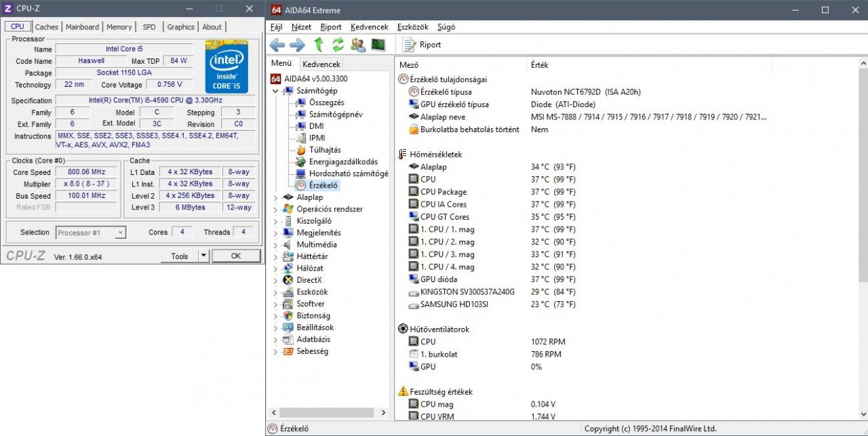This screenshot has height=436, width=868.
Task: Refresh AIDA64 sensor readings
Action: [x=338, y=45]
